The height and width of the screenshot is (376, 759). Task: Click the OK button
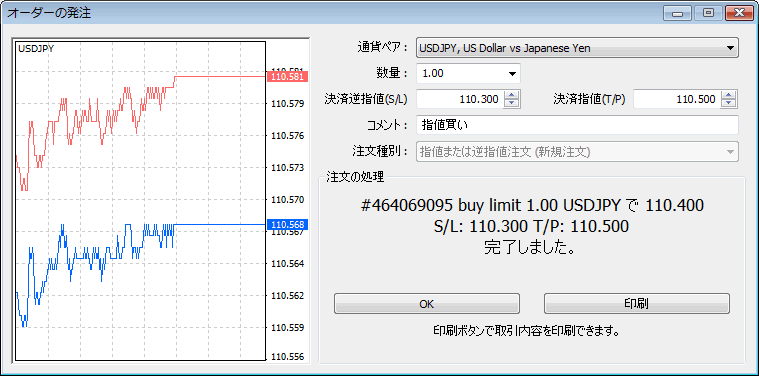pos(426,304)
